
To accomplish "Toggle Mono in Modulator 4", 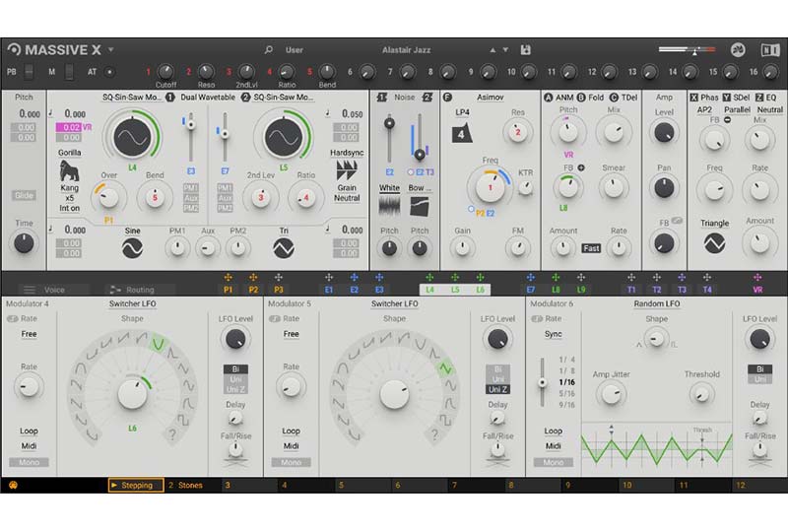I will (x=29, y=462).
